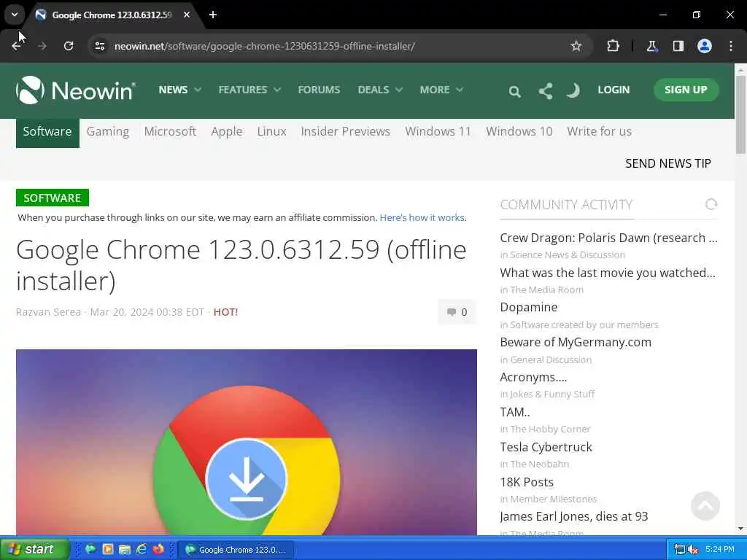Click the page vertical scrollbar thumb
Image resolution: width=747 pixels, height=560 pixels.
click(x=740, y=114)
